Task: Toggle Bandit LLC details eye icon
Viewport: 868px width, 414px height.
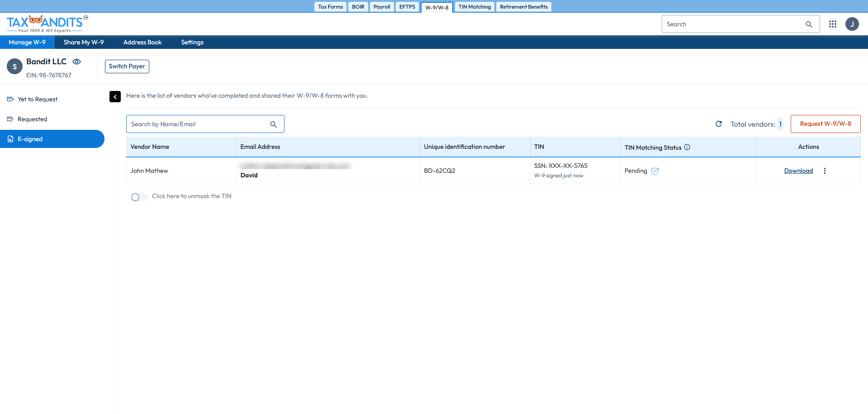Action: tap(77, 62)
